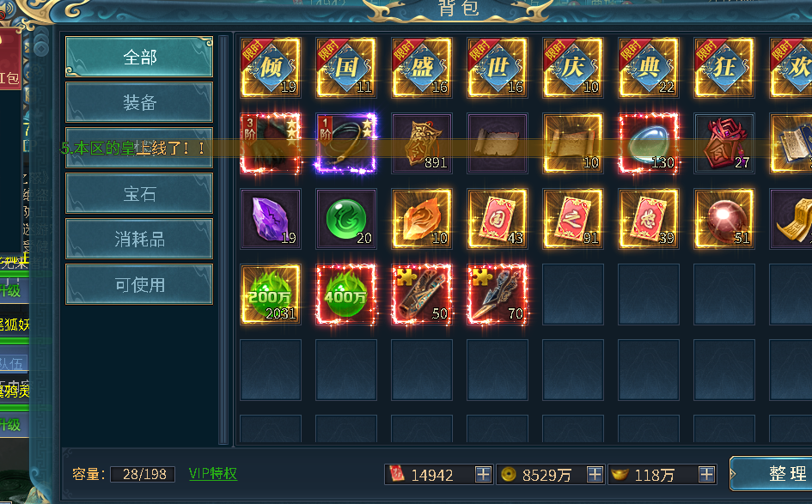
Task: Click the red card 之 with count 91
Action: tap(573, 218)
